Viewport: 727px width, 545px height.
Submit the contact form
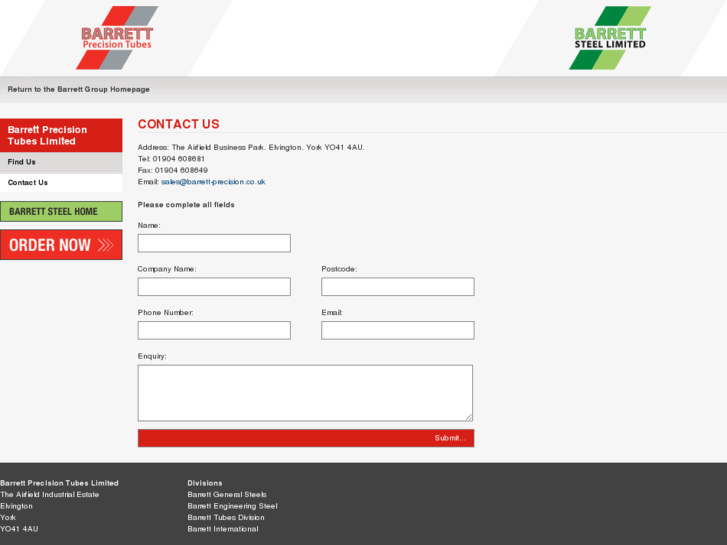[x=306, y=438]
